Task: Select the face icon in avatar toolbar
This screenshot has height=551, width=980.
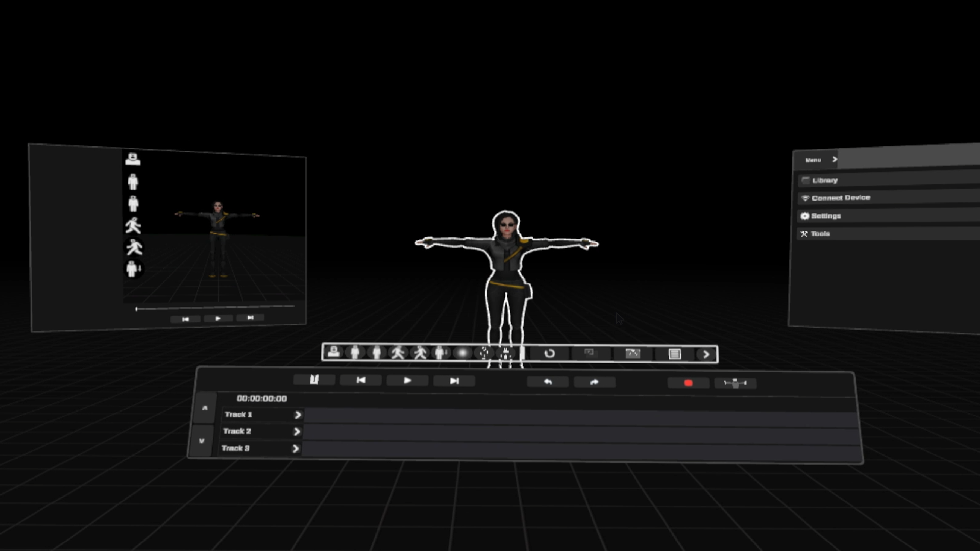Action: coord(333,352)
